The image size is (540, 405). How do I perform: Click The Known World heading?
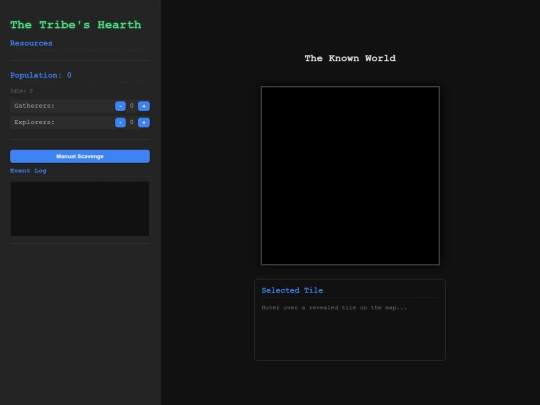click(350, 58)
